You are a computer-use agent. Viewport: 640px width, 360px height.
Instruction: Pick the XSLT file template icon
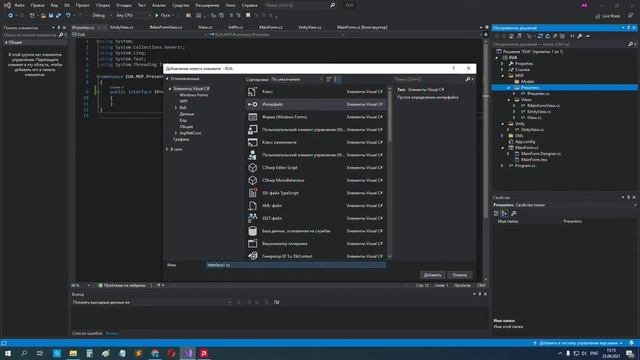(x=253, y=218)
